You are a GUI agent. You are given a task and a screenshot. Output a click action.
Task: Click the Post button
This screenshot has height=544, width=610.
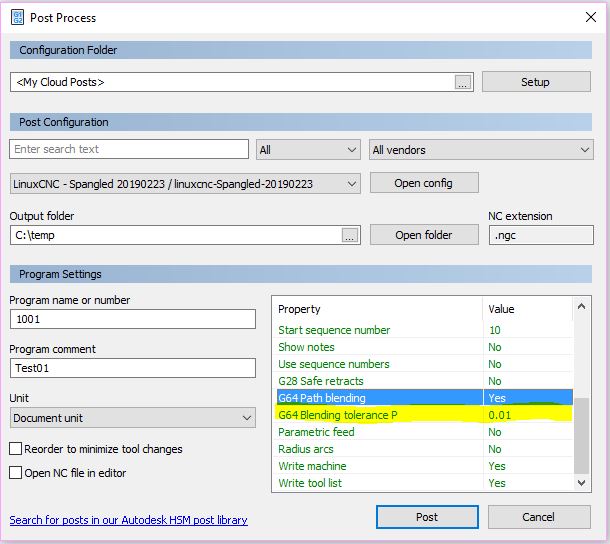(427, 517)
